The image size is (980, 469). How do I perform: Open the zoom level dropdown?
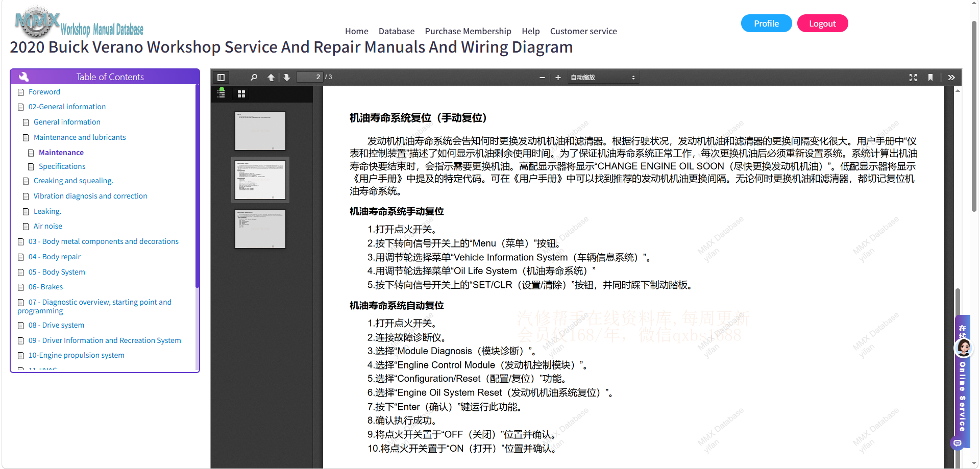[603, 78]
